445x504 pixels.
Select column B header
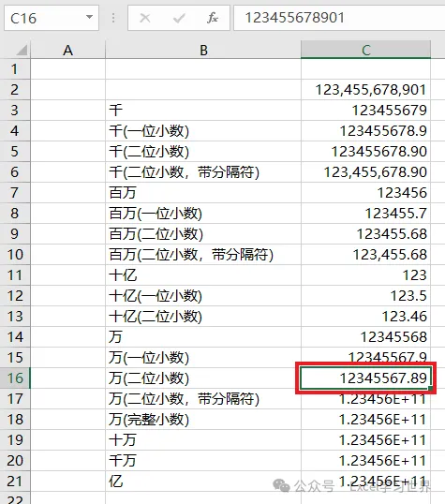(203, 50)
